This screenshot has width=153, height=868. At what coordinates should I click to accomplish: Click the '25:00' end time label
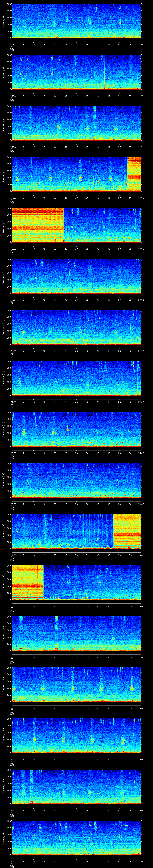141,555
